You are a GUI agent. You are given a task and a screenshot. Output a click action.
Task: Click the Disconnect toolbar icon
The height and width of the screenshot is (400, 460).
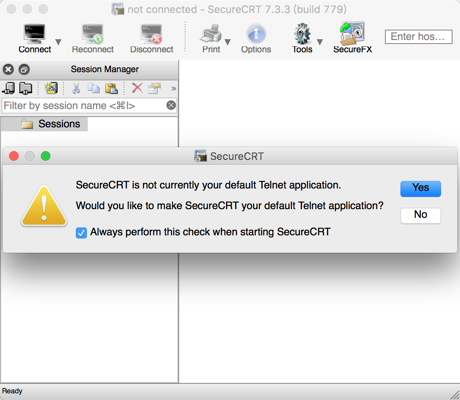(x=151, y=34)
